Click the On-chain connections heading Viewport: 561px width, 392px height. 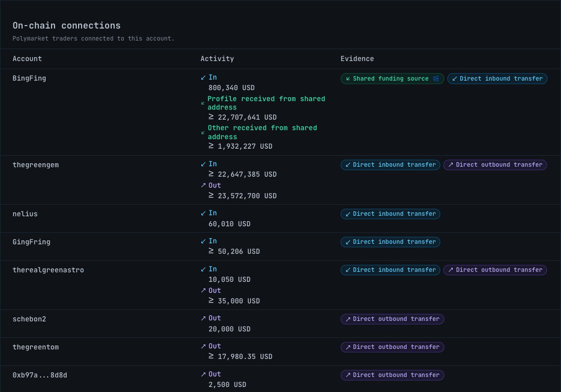67,26
